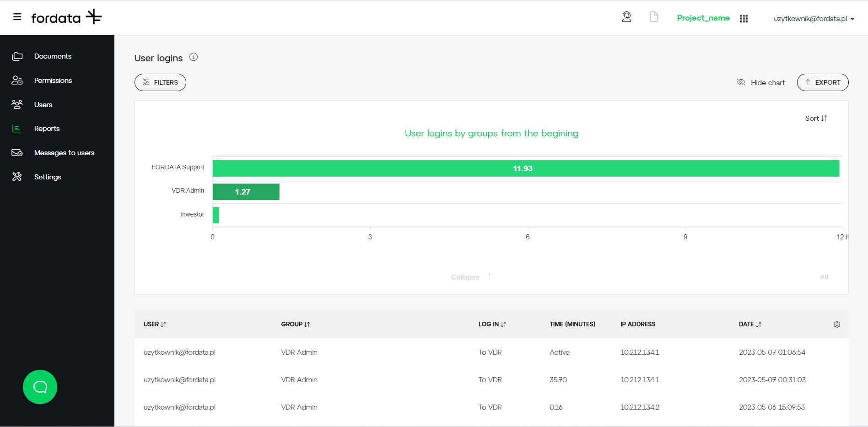The height and width of the screenshot is (427, 868).
Task: Open the FILTERS panel
Action: 160,82
